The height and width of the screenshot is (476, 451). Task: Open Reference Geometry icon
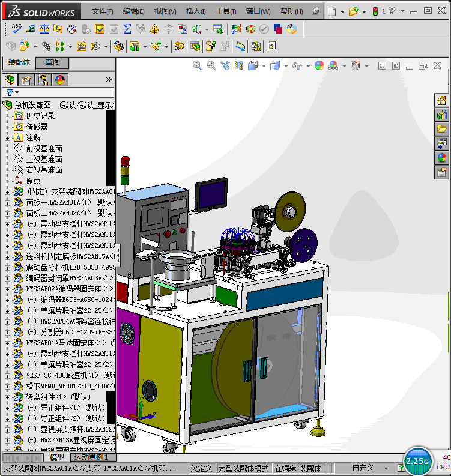(x=156, y=46)
